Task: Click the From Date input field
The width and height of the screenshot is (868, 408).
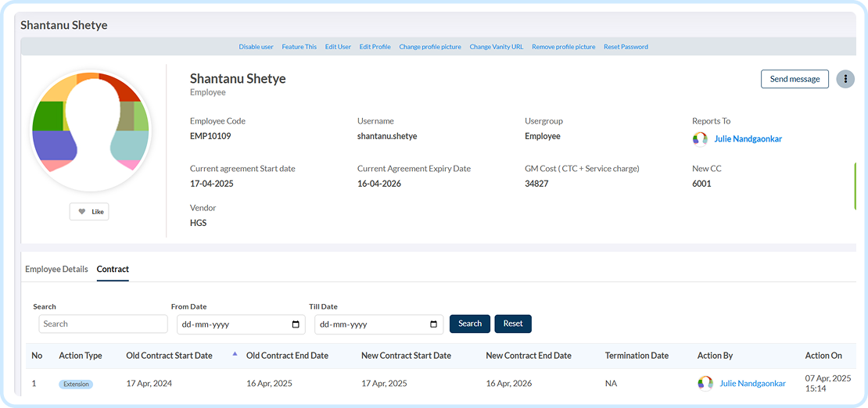Action: point(241,324)
